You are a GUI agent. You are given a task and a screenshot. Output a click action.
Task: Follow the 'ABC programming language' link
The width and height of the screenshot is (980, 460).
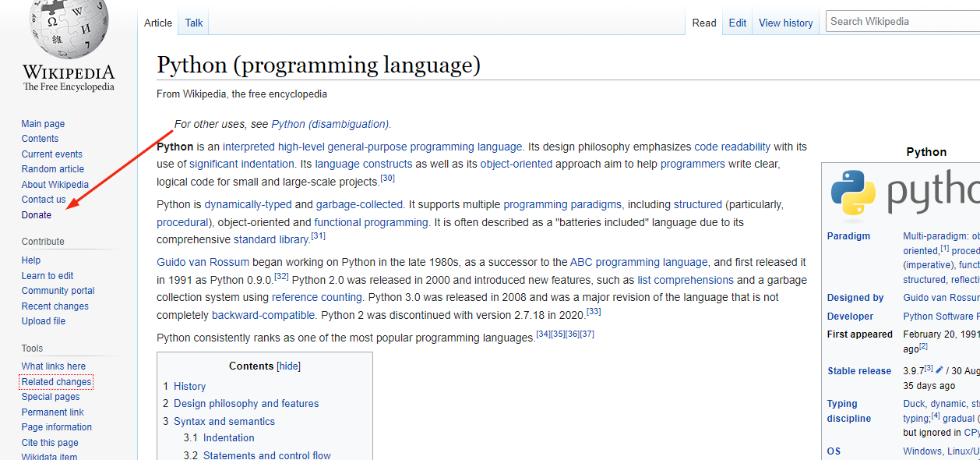point(639,262)
